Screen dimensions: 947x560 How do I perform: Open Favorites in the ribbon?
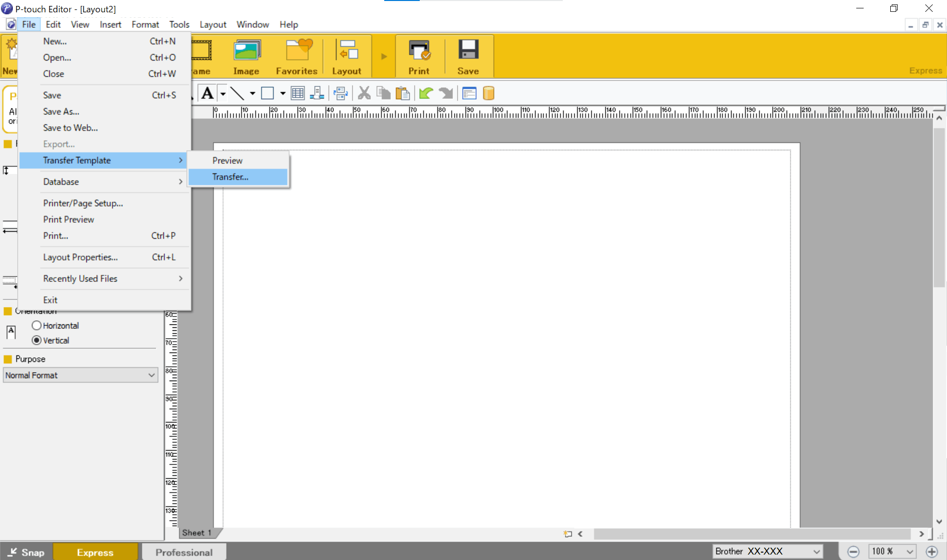coord(296,57)
